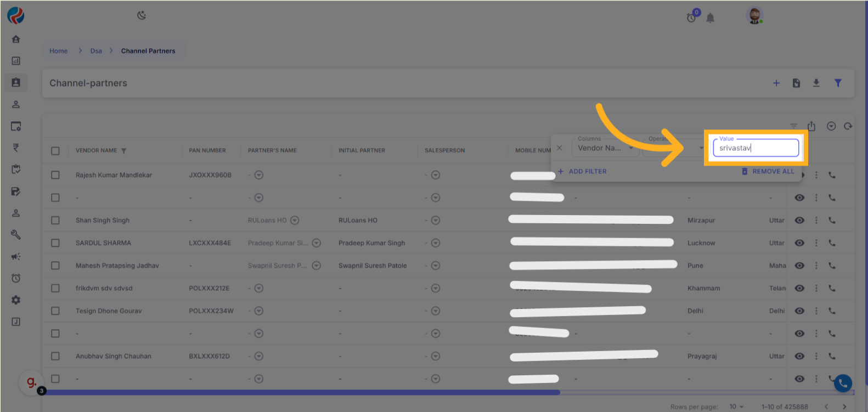Open the Dsa breadcrumb link

(96, 51)
